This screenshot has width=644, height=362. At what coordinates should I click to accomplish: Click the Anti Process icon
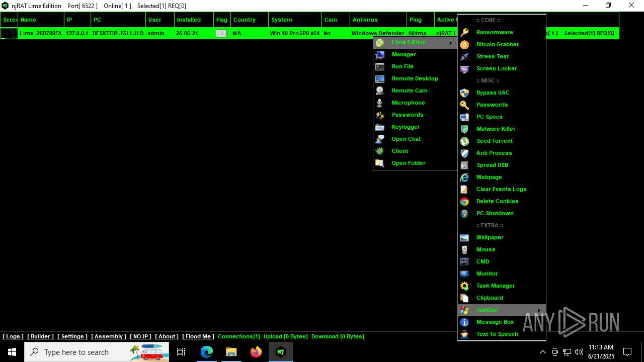click(464, 153)
